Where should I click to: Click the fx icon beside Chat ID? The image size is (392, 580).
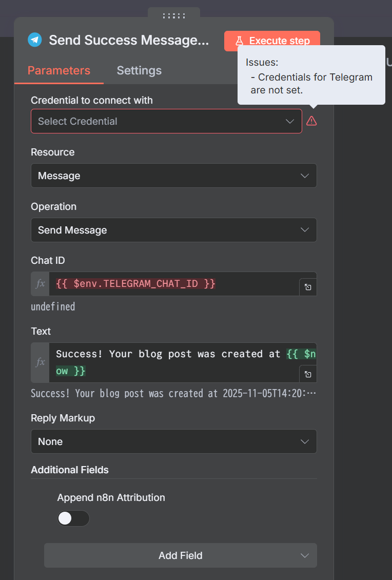(40, 284)
